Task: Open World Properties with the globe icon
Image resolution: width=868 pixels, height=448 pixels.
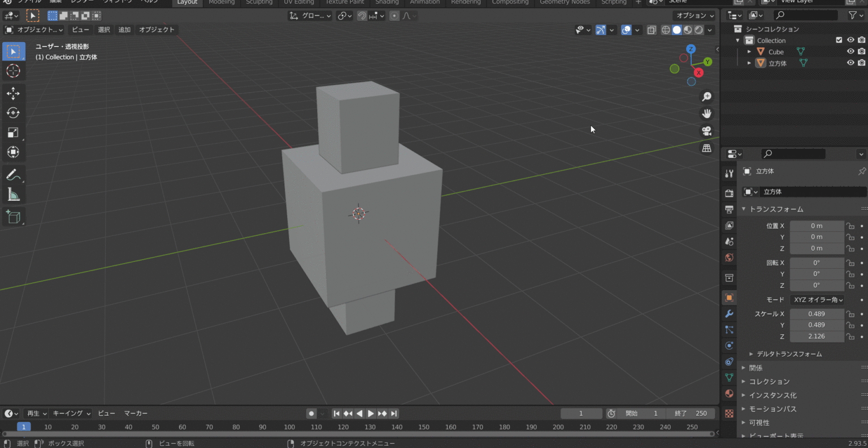Action: click(729, 257)
